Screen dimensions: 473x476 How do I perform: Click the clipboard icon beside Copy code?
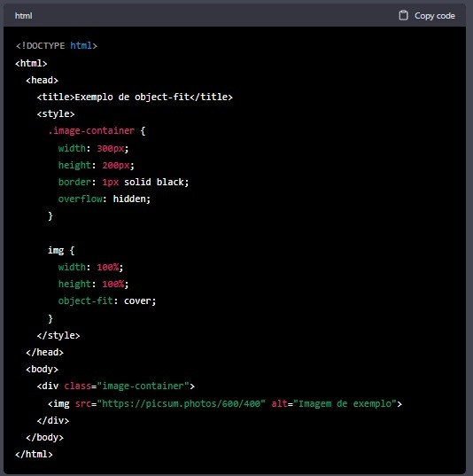(x=403, y=15)
